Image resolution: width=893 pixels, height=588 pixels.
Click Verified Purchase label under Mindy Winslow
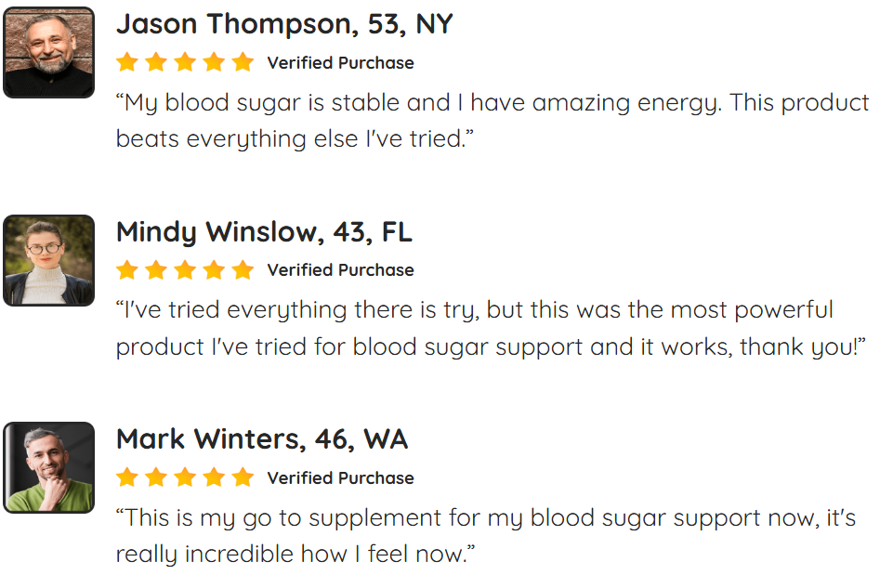(x=341, y=269)
